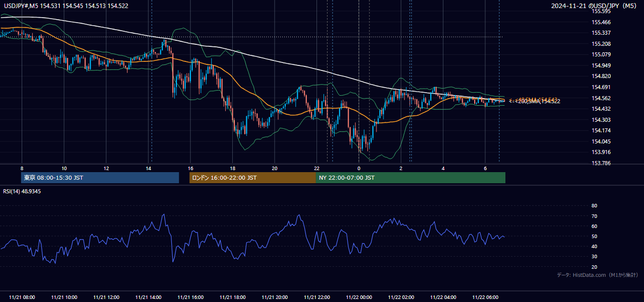Click price axis label 154.820
Image resolution: width=644 pixels, height=302 pixels.
point(601,77)
